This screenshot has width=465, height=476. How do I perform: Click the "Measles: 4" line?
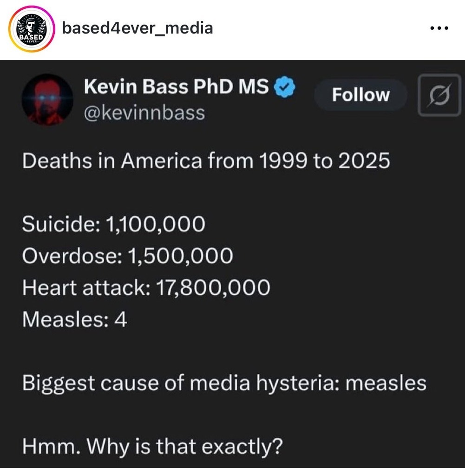coord(74,319)
